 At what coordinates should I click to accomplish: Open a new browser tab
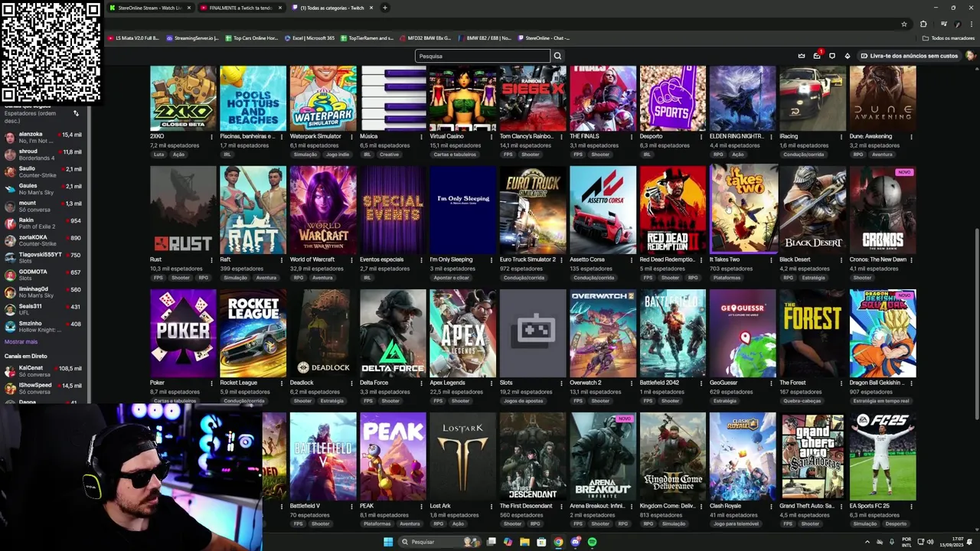click(384, 8)
